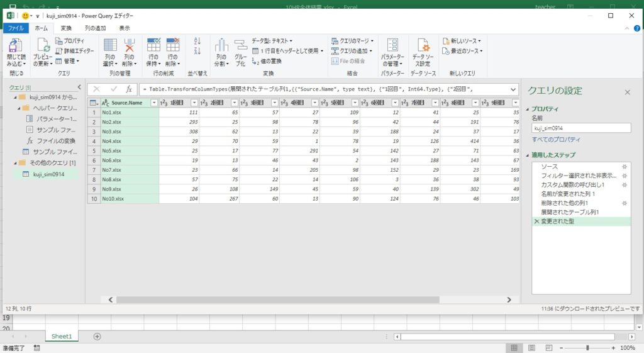Collapse the queries (クエリ) pane chevron

point(79,87)
